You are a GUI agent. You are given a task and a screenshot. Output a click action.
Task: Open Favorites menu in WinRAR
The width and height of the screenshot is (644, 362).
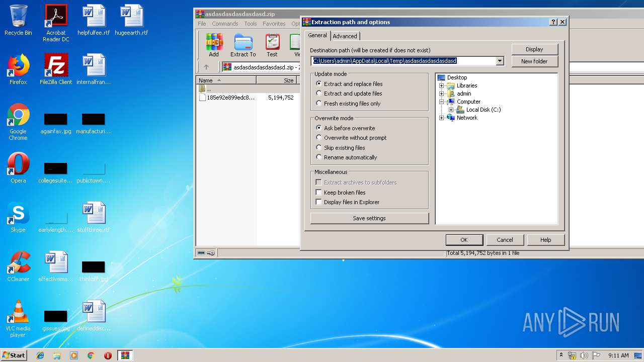[x=274, y=24]
